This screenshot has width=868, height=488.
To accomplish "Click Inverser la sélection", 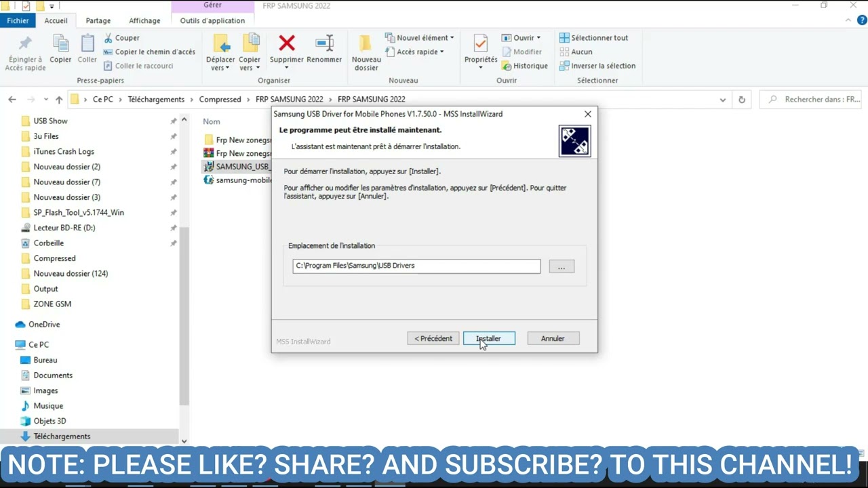I will pyautogui.click(x=597, y=66).
